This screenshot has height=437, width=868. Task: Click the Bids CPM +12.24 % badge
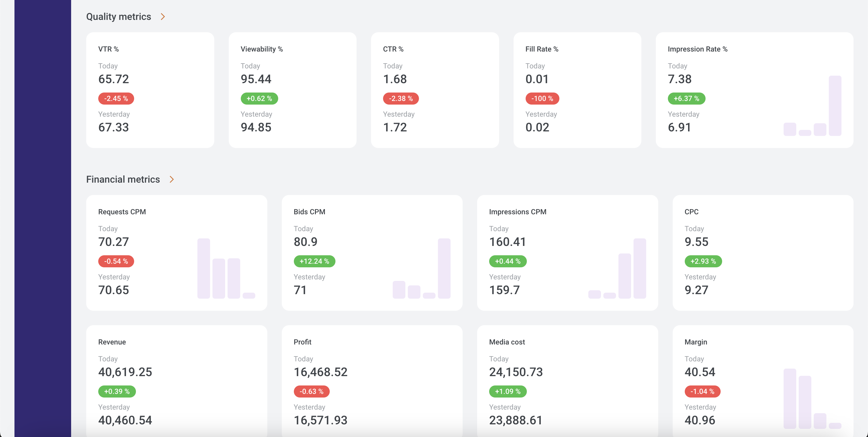314,261
